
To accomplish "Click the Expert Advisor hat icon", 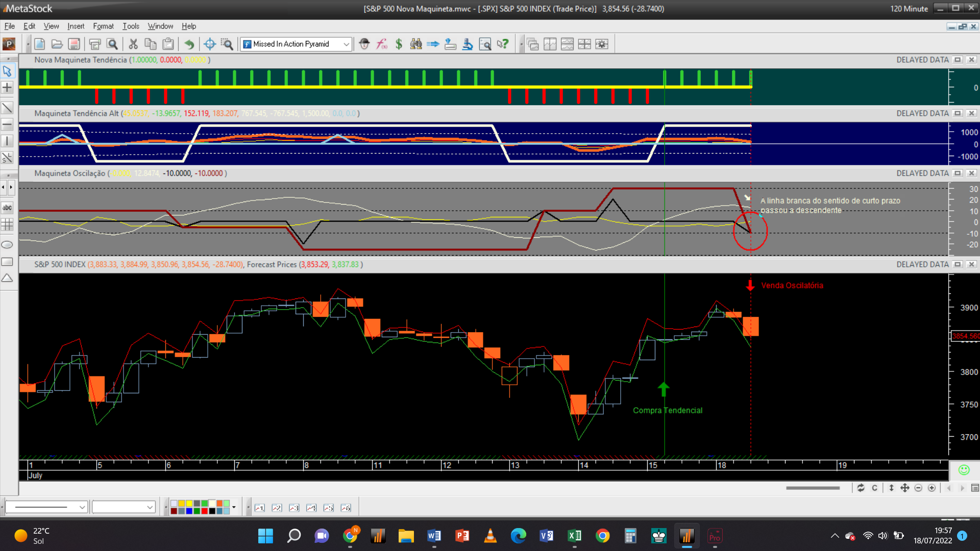I will (364, 44).
